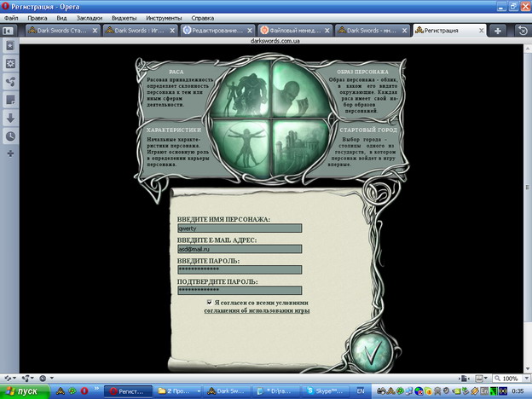
Task: Click the Opera Unite status bar icon
Action: tap(26, 378)
